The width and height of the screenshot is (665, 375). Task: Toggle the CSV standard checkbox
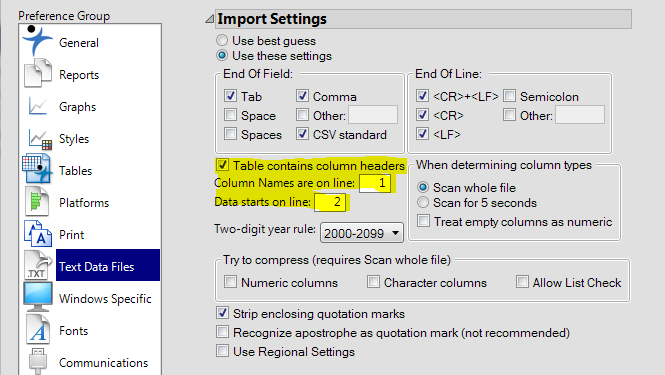click(x=302, y=134)
